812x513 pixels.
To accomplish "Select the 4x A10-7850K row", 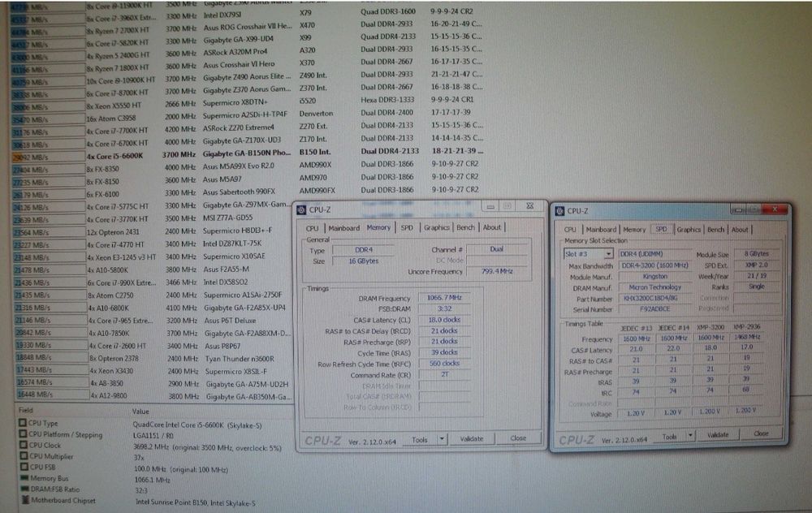I will [154, 333].
